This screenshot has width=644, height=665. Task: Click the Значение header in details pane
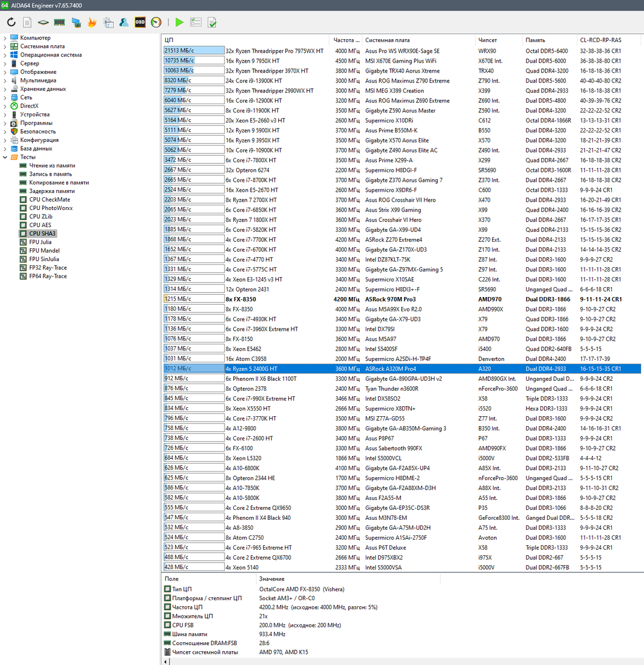pyautogui.click(x=349, y=579)
